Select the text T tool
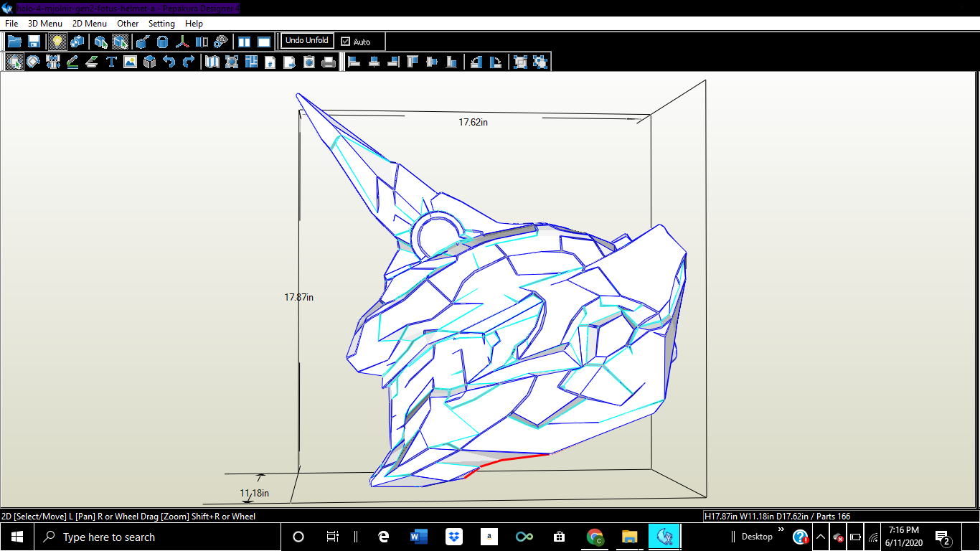The height and width of the screenshot is (551, 980). 111,62
